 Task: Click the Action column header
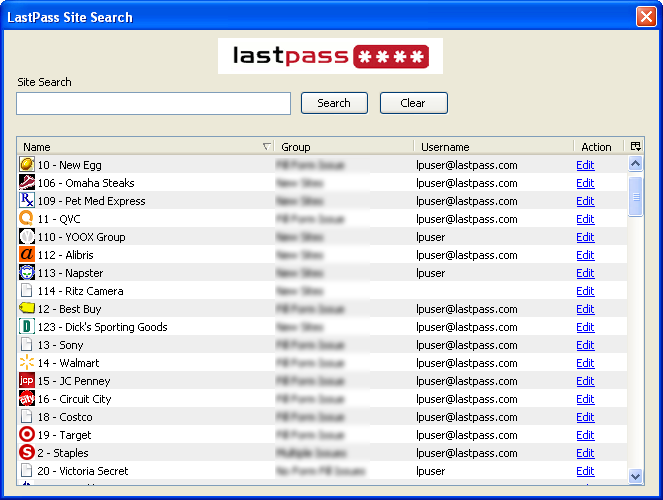click(x=598, y=147)
